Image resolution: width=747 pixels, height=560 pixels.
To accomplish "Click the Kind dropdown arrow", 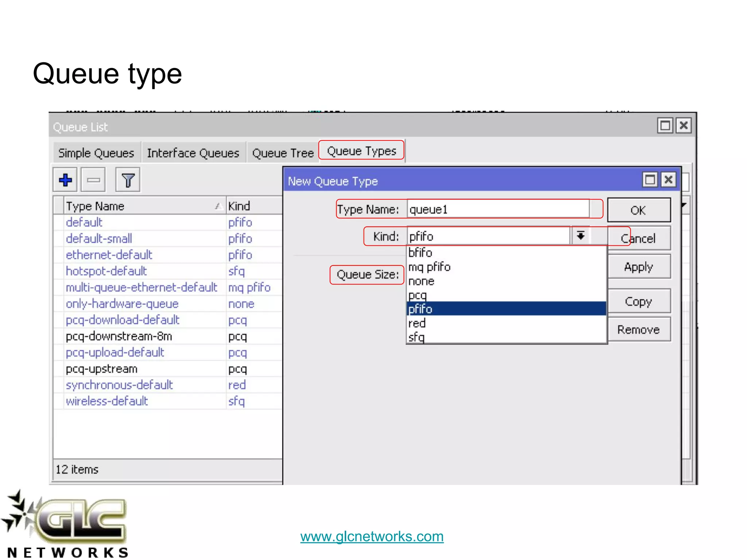I will [x=580, y=236].
